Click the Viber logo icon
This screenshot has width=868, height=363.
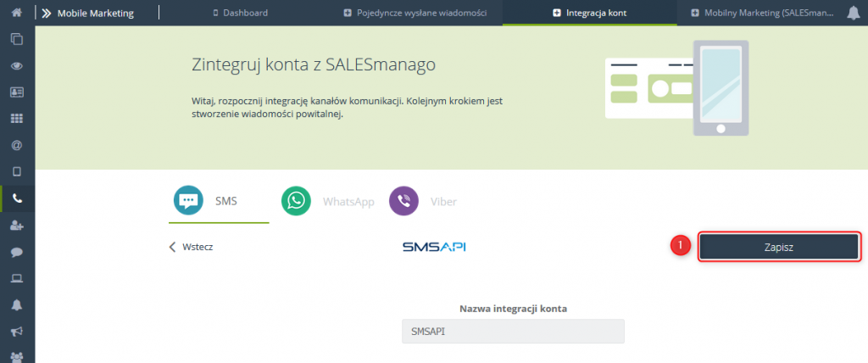(404, 200)
